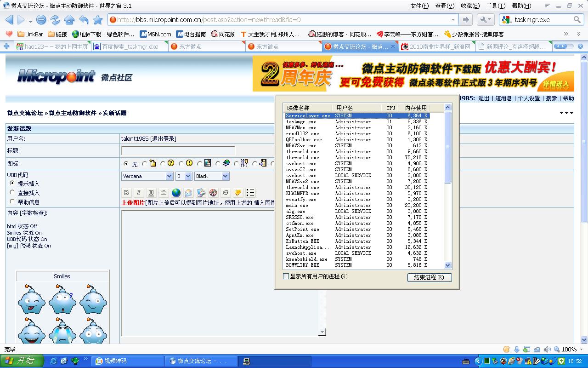588x368 pixels.
Task: Click the bulleted list icon
Action: tap(250, 193)
